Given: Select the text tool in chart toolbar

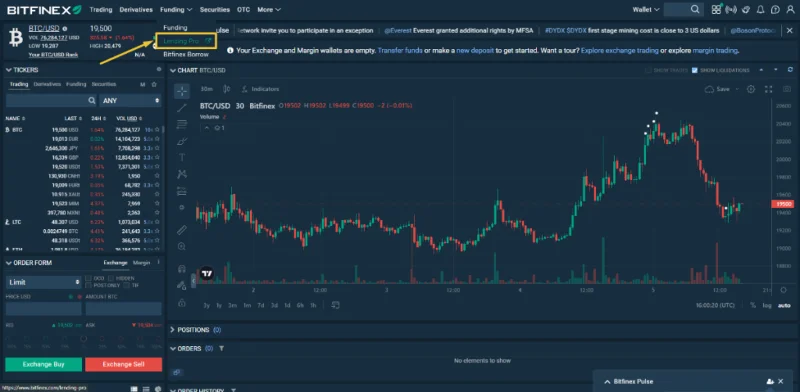Looking at the screenshot, I should (x=182, y=157).
